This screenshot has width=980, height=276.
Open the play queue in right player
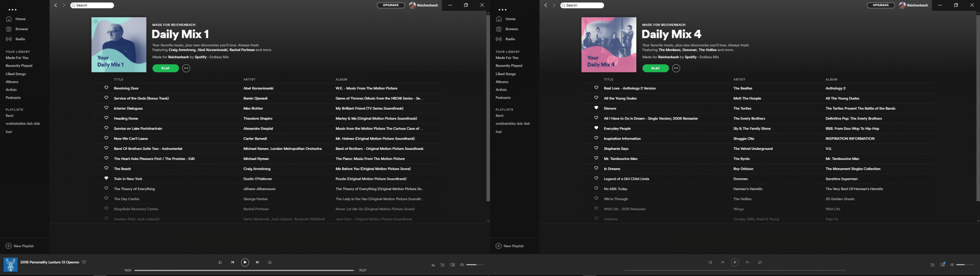pos(933,265)
